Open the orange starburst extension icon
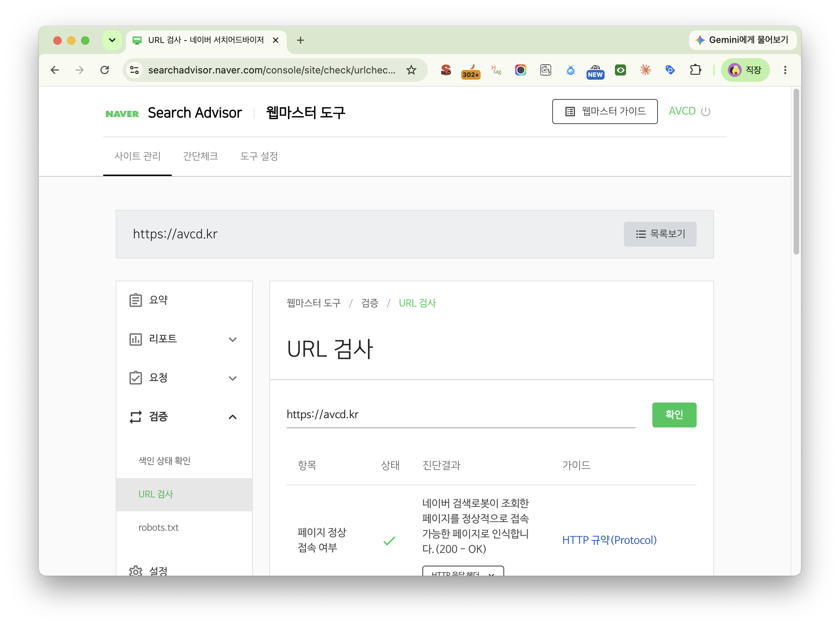 645,70
